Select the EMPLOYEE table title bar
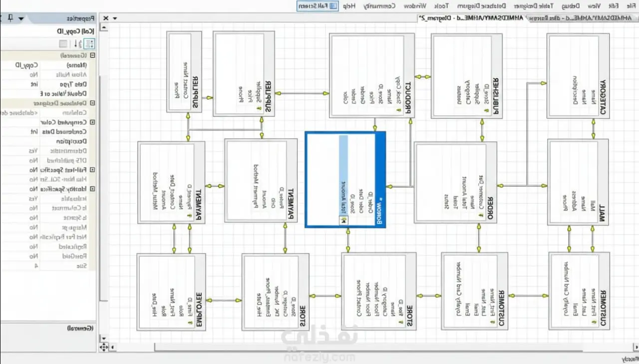This screenshot has height=364, width=639. pos(199,291)
